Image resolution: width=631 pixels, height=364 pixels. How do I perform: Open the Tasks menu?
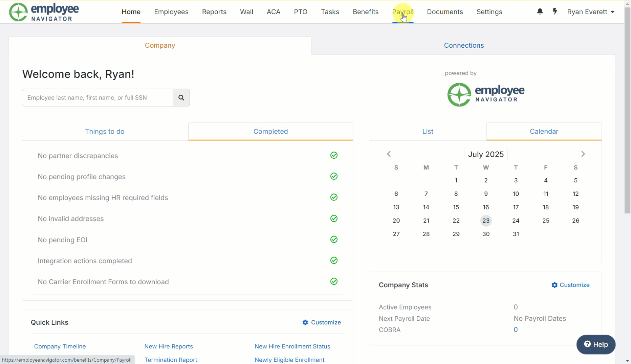click(x=330, y=12)
